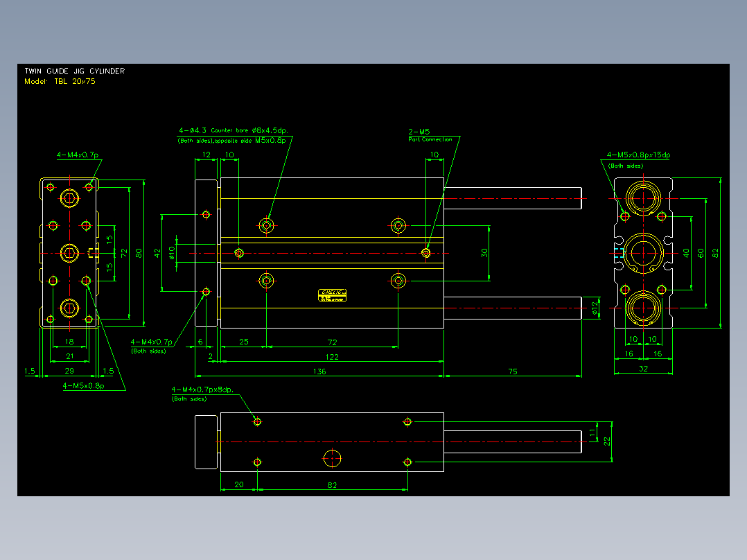This screenshot has height=560, width=747.
Task: Select the "4-M5x0.8p" label under the left view
Action: pyautogui.click(x=83, y=385)
